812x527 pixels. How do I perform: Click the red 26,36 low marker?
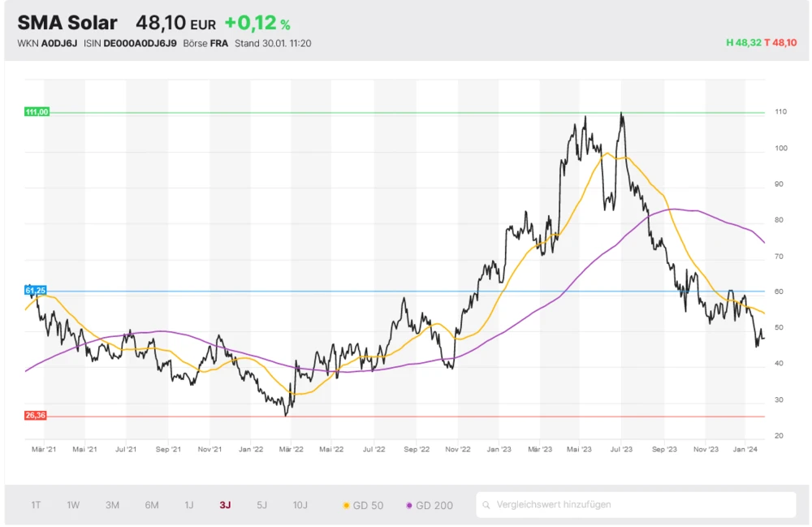(36, 415)
